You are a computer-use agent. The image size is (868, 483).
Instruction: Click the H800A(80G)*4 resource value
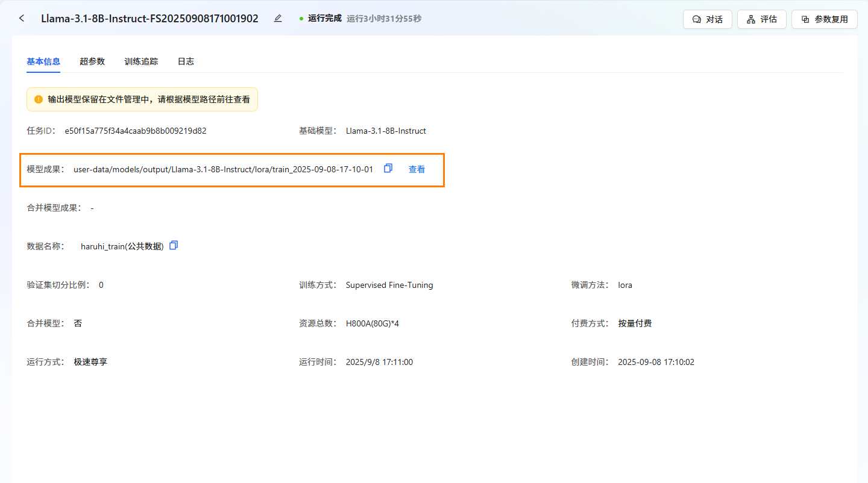pyautogui.click(x=372, y=323)
